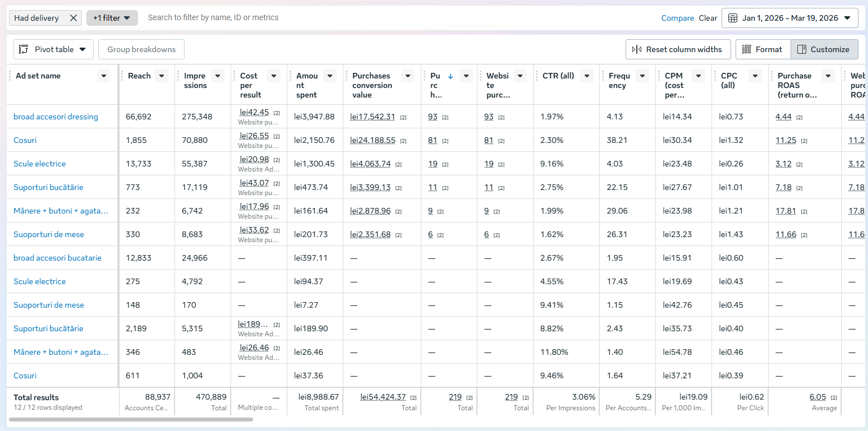Click the sort arrow on Purchases column
Viewport: 868px width, 431px height.
coord(451,76)
